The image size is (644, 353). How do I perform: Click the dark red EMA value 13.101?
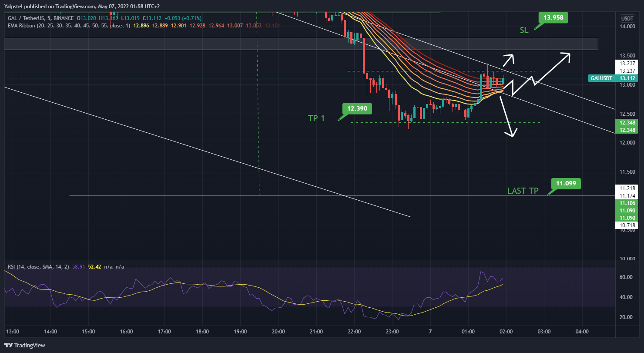pos(272,26)
